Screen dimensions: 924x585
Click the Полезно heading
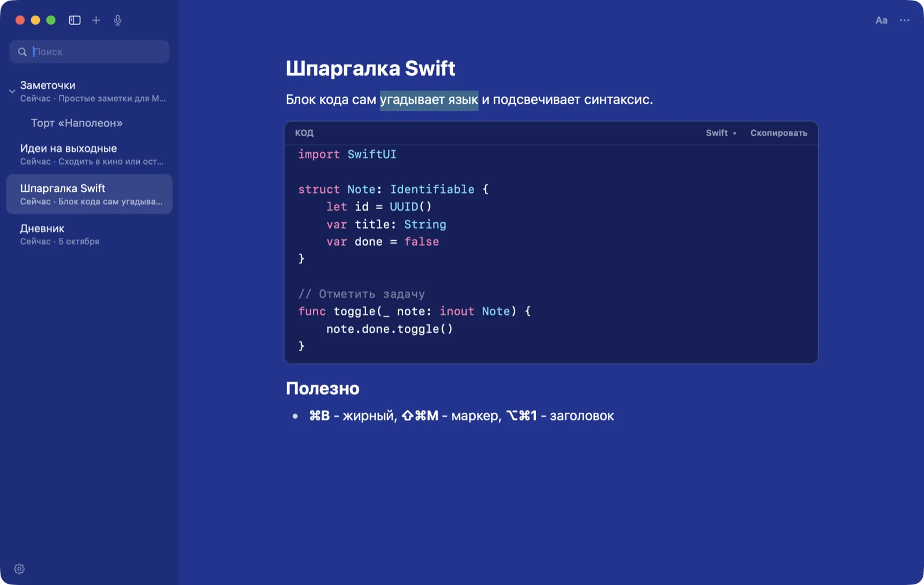coord(322,388)
